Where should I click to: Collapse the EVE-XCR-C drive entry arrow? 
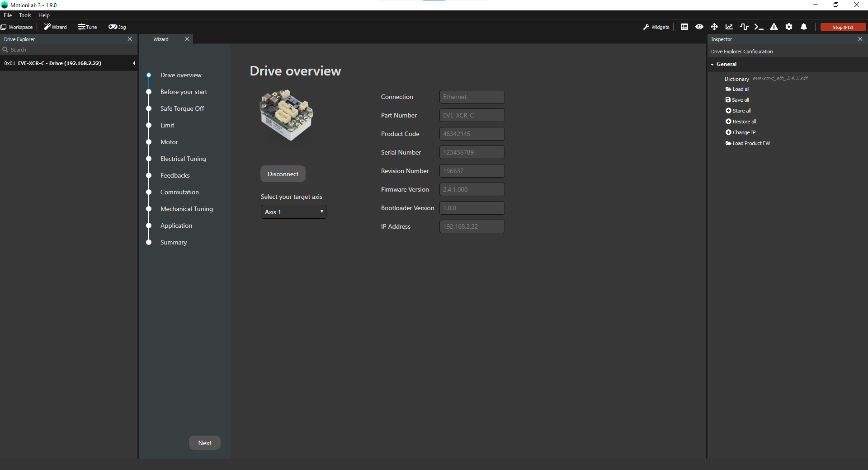[134, 63]
